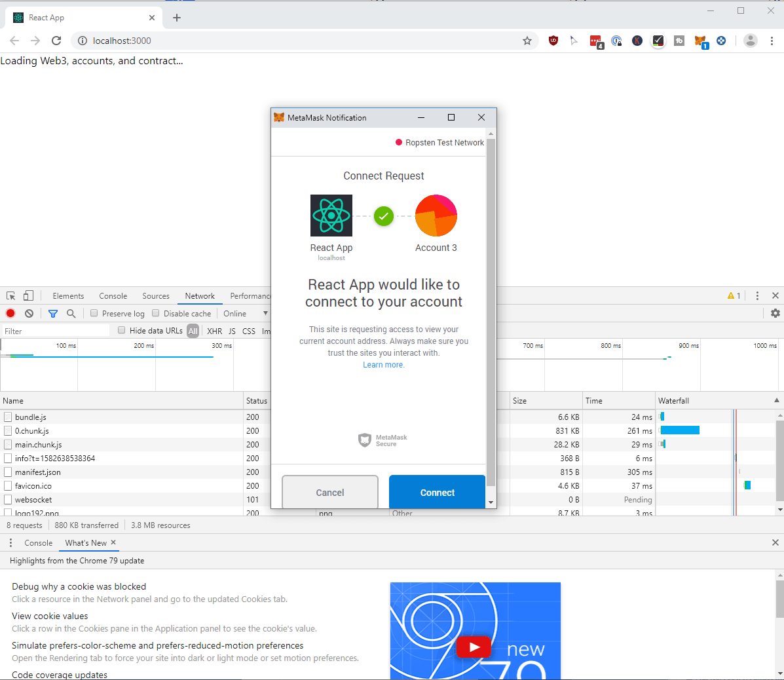Screen dimensions: 784x680
Task: Open the drawer's three-dot menu
Action: [10, 542]
